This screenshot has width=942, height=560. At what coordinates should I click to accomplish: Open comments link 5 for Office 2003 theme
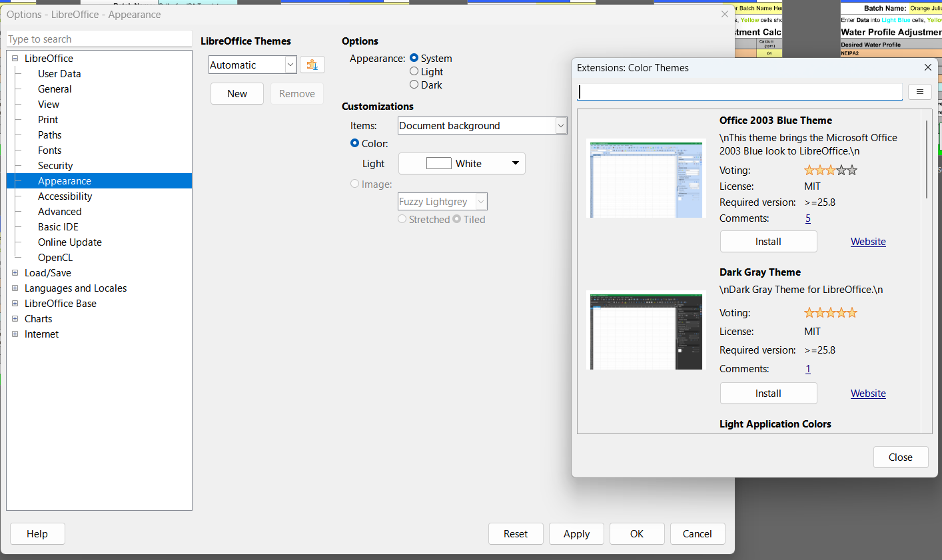[808, 218]
